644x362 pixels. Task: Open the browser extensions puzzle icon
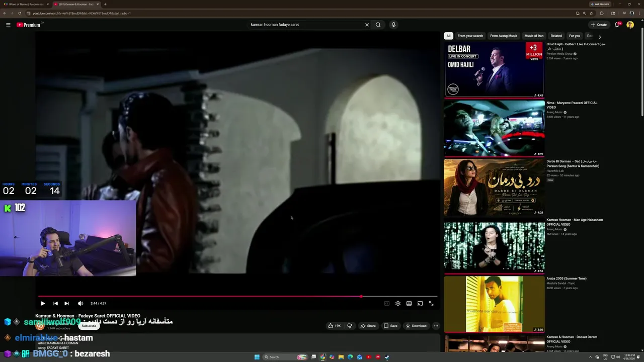[602, 13]
